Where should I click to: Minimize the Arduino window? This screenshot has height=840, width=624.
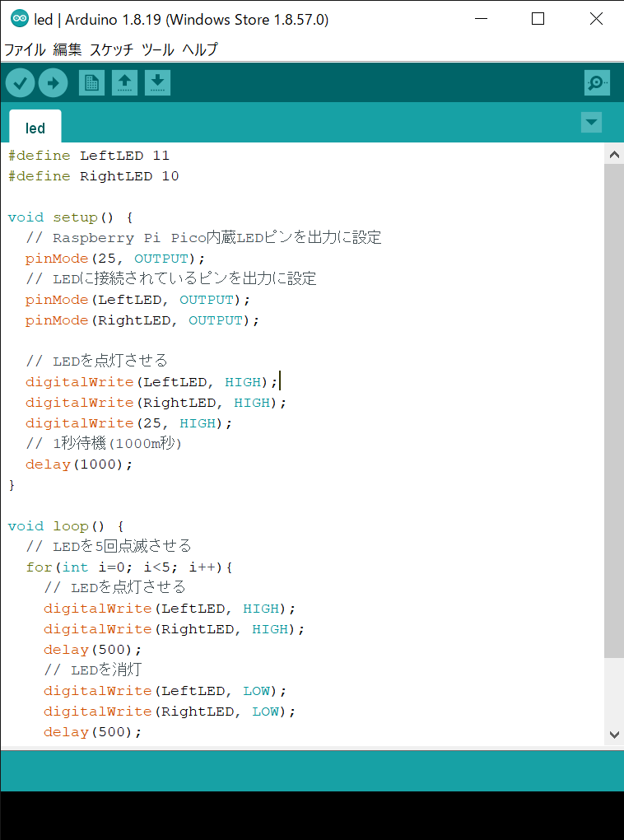(x=481, y=19)
